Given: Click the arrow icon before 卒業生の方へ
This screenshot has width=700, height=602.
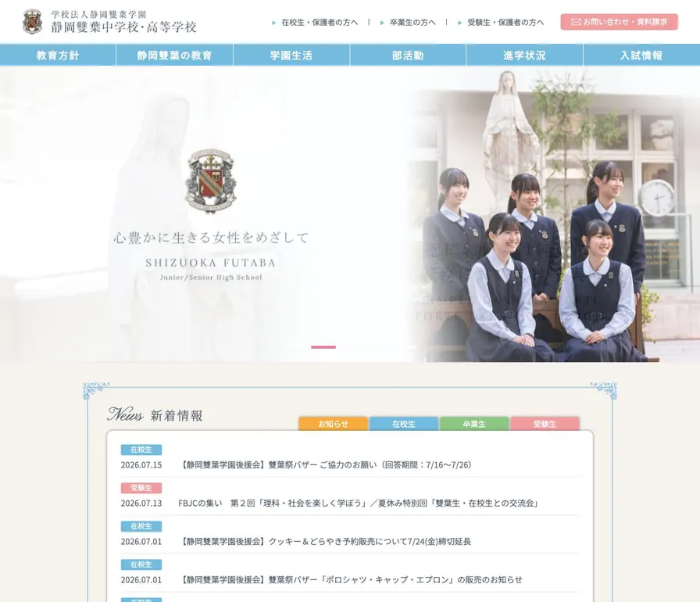Looking at the screenshot, I should click(382, 23).
